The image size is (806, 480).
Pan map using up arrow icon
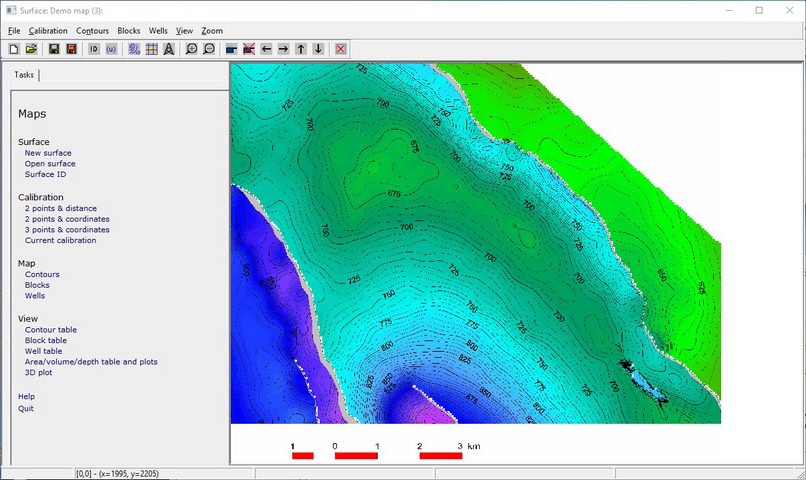(x=301, y=49)
